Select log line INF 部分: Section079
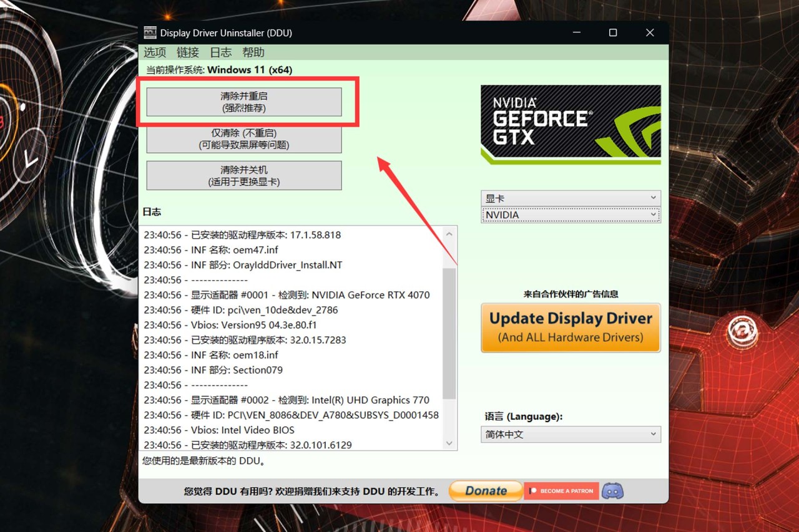This screenshot has width=799, height=532. click(x=213, y=370)
